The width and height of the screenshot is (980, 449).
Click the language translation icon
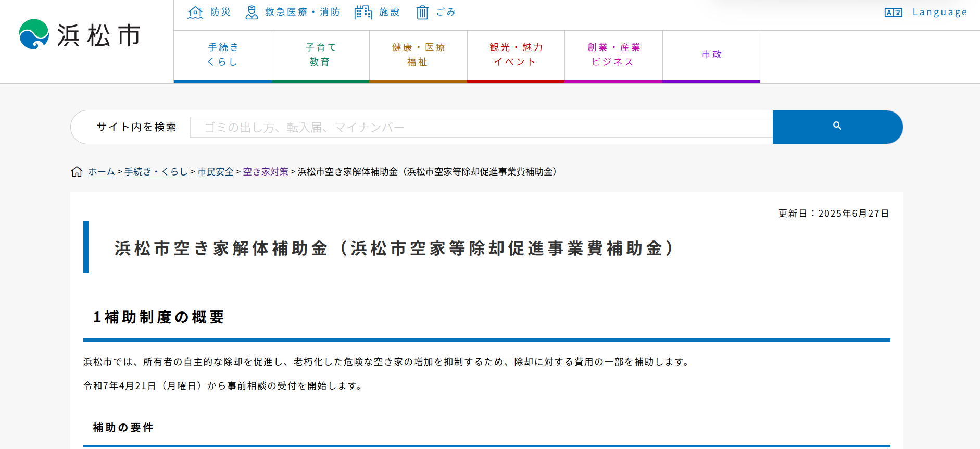point(893,13)
